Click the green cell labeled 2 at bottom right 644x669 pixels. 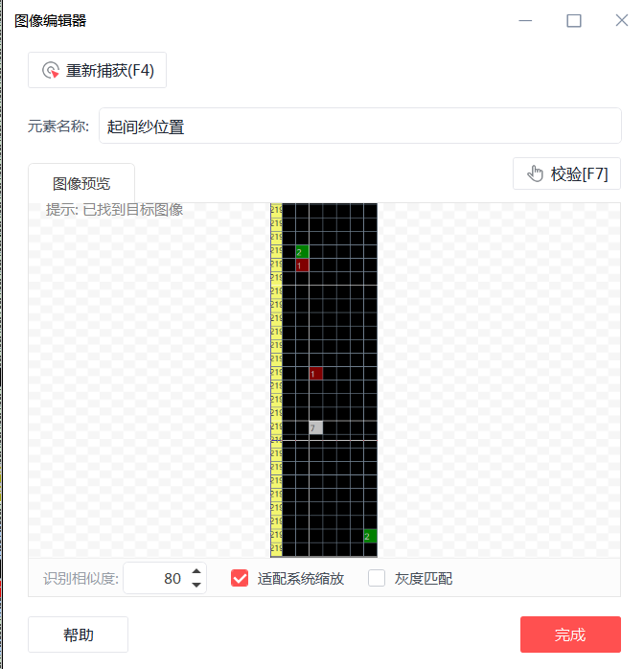pyautogui.click(x=370, y=536)
